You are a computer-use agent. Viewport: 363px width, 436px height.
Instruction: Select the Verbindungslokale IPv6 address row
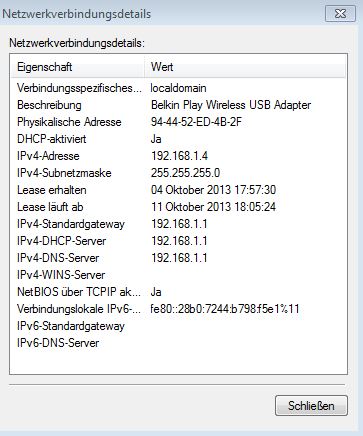pyautogui.click(x=178, y=309)
